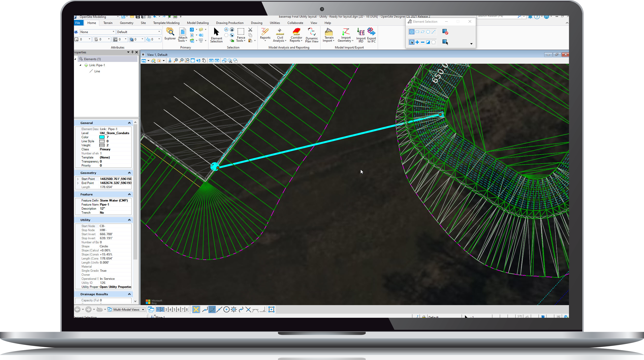Click the Export to IFC tool
Image resolution: width=644 pixels, height=360 pixels.
pyautogui.click(x=371, y=35)
